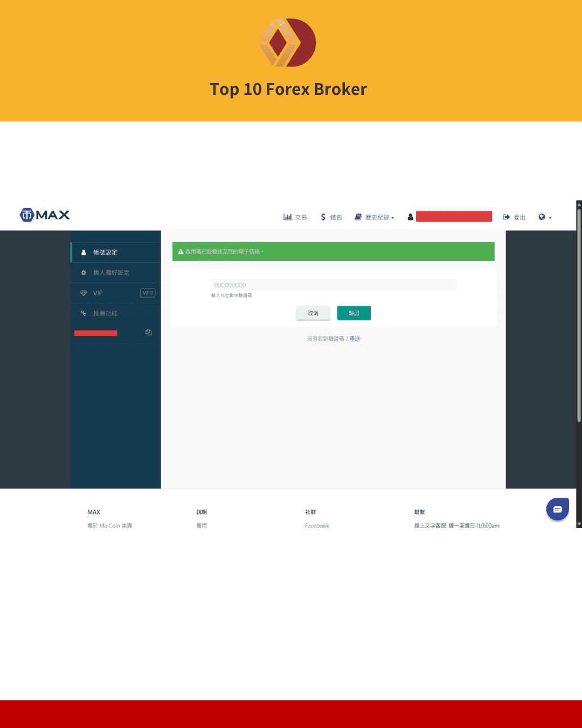Open the live chat support bubble
The image size is (582, 728).
(557, 509)
